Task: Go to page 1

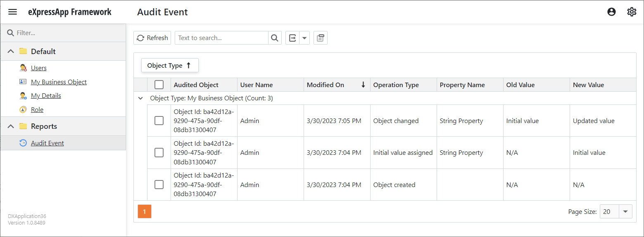Action: [x=145, y=211]
